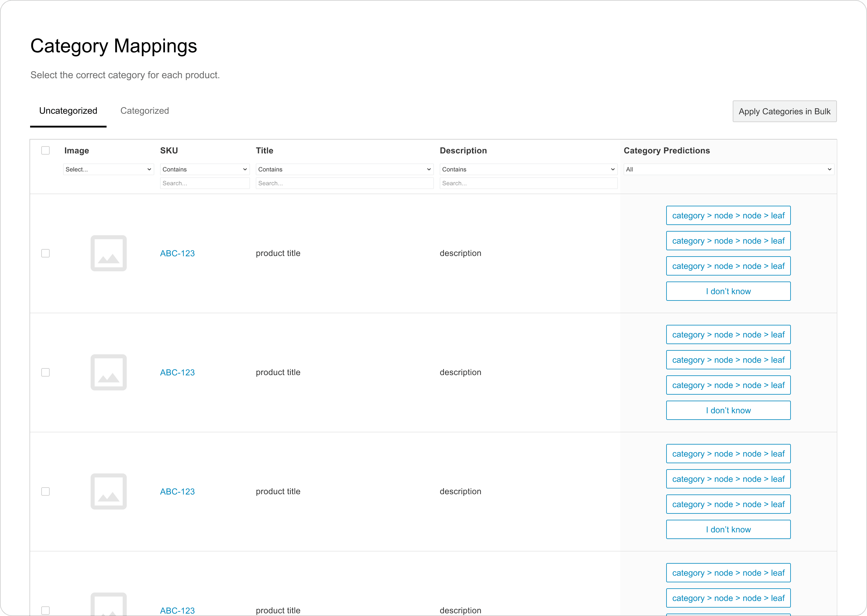Image resolution: width=867 pixels, height=616 pixels.
Task: Check the second product row checkbox
Action: [45, 372]
